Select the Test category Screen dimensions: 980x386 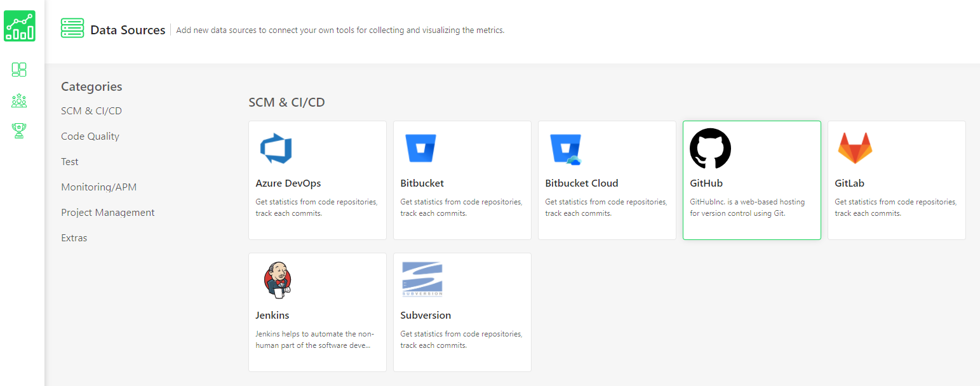pyautogui.click(x=70, y=161)
